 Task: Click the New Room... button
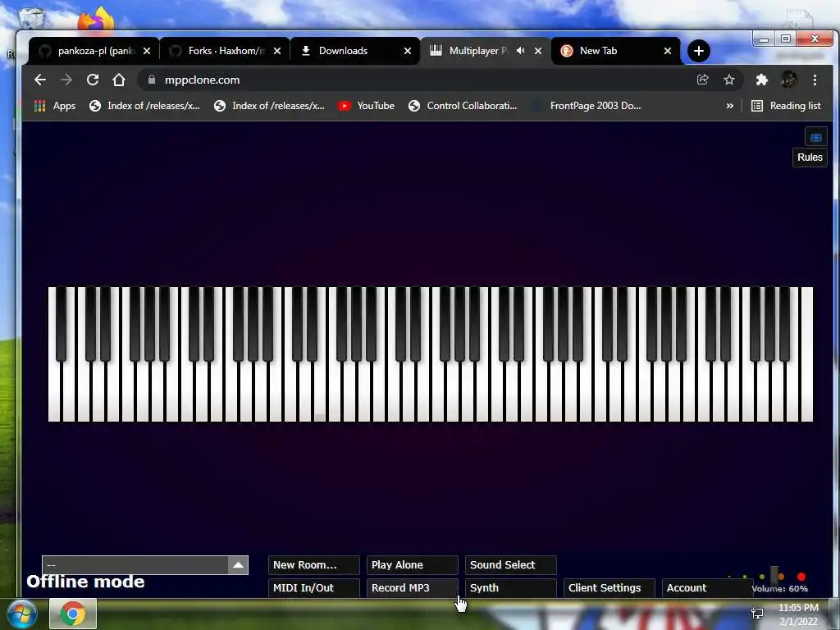(x=313, y=565)
